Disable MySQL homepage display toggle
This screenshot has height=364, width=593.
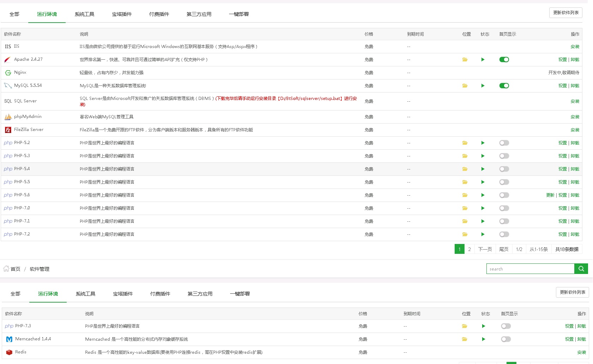click(504, 86)
